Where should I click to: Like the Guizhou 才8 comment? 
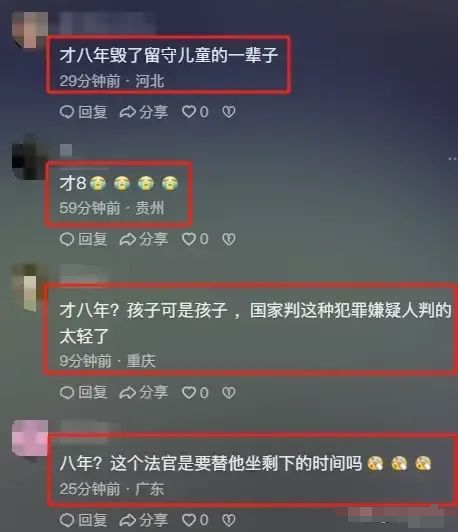click(195, 239)
